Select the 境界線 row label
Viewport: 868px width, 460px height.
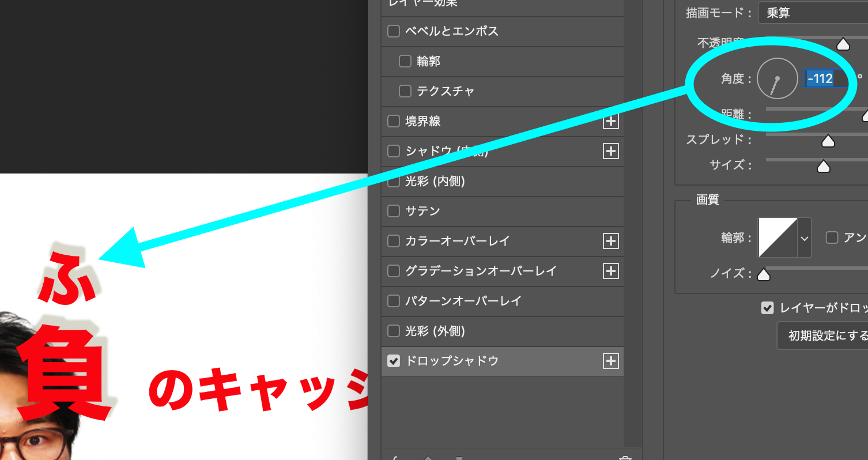coord(423,121)
